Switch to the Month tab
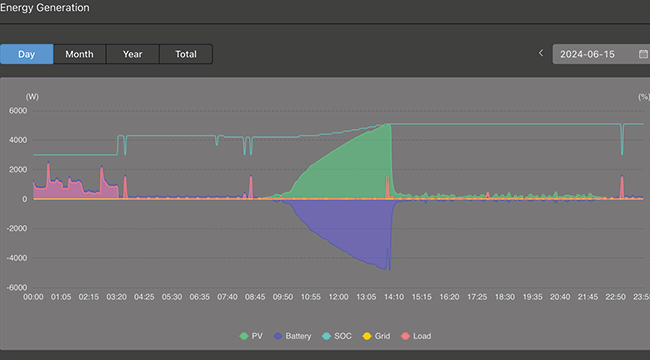This screenshot has width=650, height=360. point(80,54)
